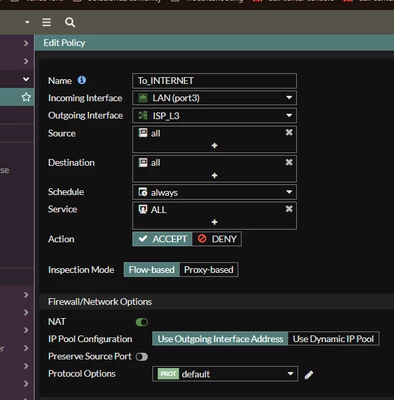This screenshot has width=394, height=400.
Task: Click the 'IP Pool Configuration' label
Action: pyautogui.click(x=90, y=339)
